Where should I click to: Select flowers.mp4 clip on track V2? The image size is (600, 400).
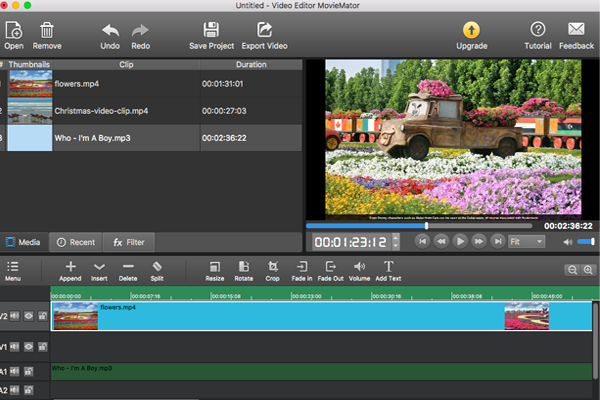coord(321,316)
